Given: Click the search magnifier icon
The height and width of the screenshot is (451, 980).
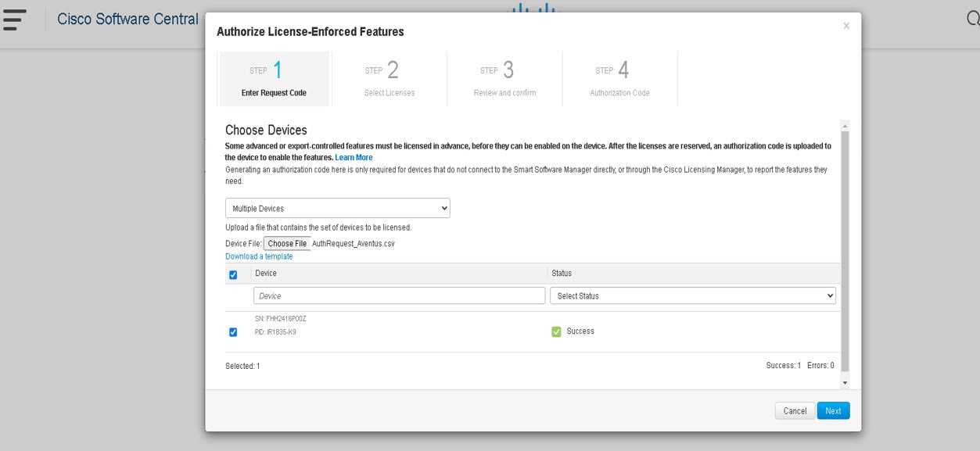Looking at the screenshot, I should coord(972,17).
